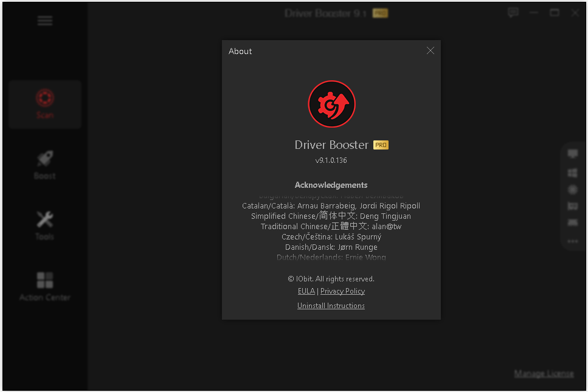Viewport: 588px width, 392px height.
Task: Select the Danish/Dansk Jørn Runge row
Action: pyautogui.click(x=331, y=247)
